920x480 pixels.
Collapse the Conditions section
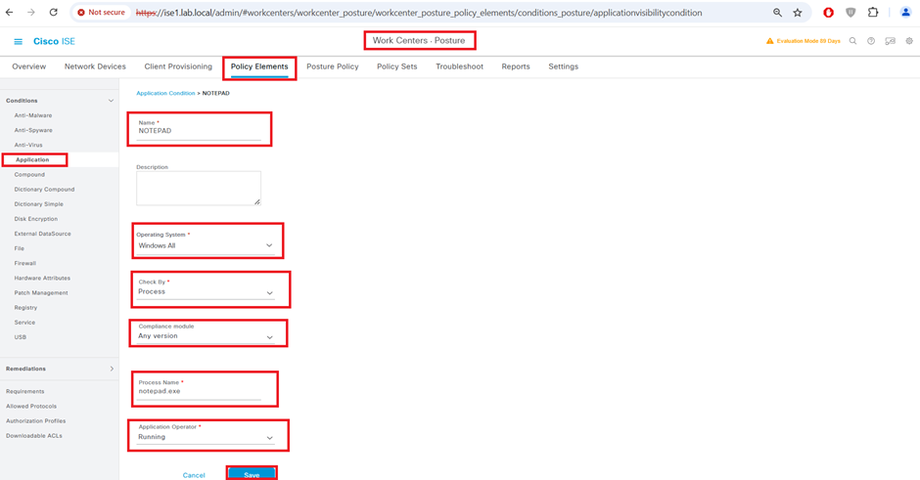click(x=111, y=101)
